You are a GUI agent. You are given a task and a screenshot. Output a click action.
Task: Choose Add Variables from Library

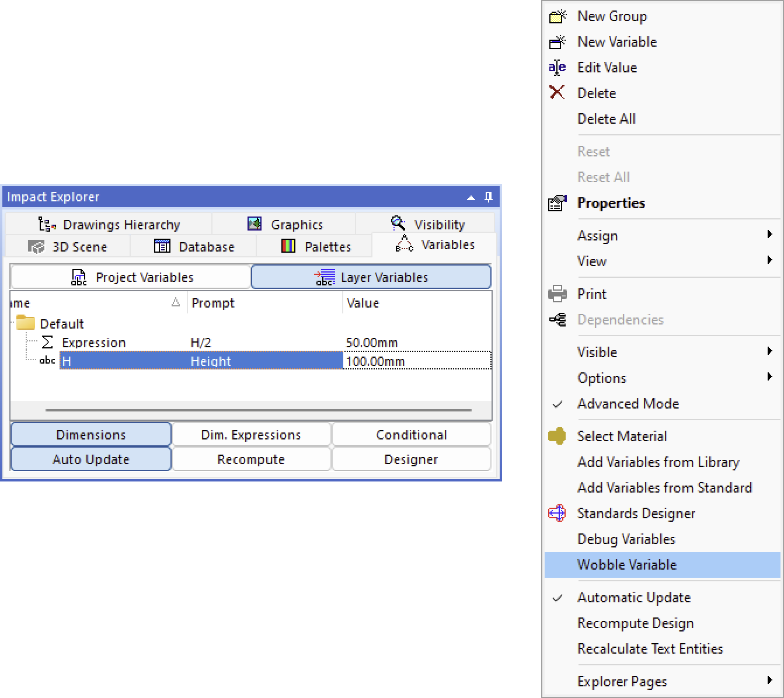663,462
